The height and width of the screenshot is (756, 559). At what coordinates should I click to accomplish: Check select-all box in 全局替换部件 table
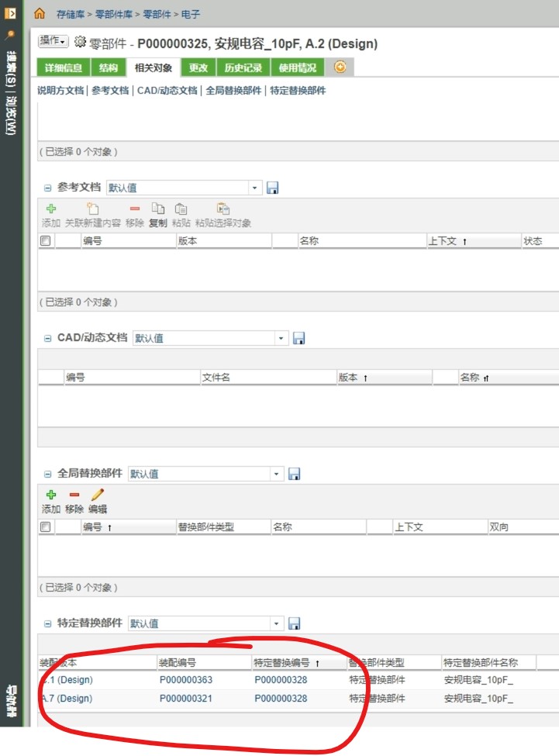[x=45, y=526]
